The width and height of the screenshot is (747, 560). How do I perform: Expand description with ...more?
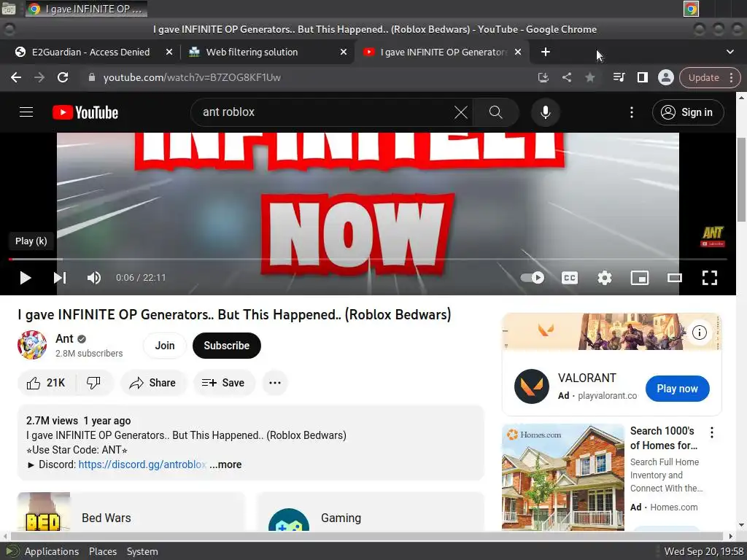[x=226, y=464]
